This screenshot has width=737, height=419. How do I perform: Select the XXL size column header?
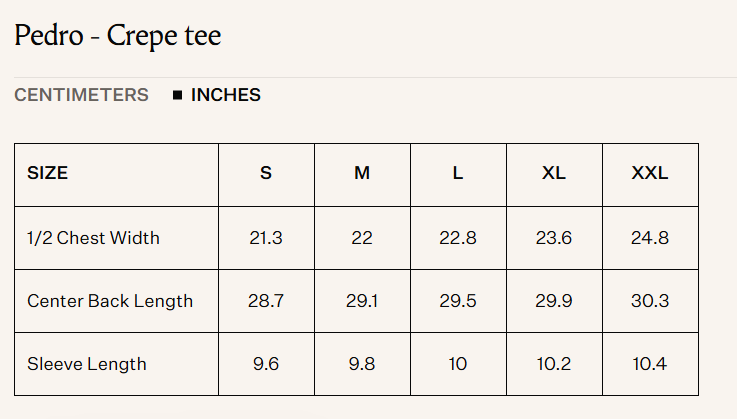coord(650,173)
